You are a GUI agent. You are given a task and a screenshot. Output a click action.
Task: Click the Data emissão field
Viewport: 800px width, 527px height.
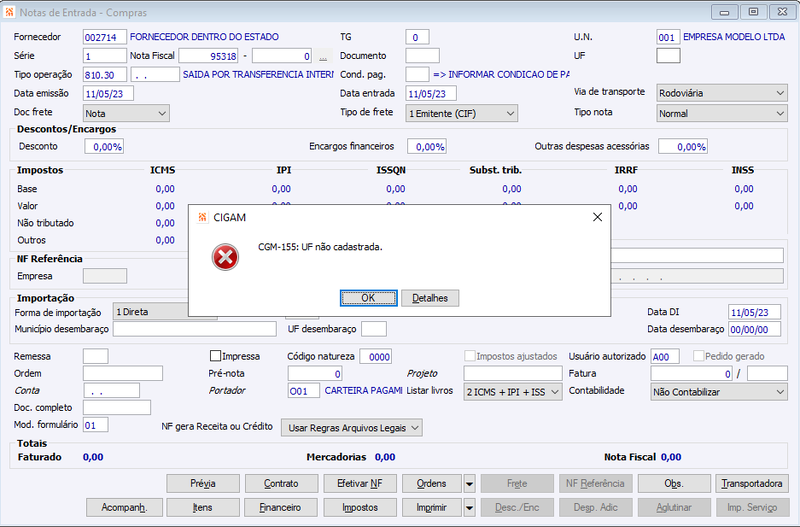pos(108,94)
